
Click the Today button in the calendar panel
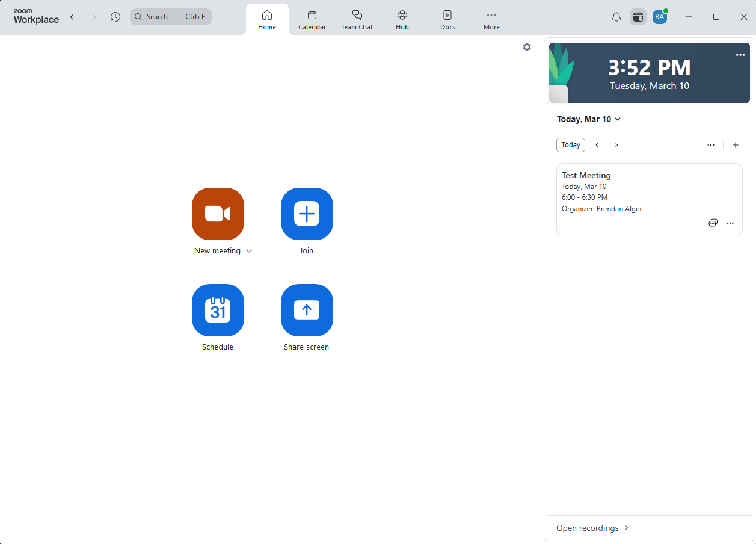click(570, 144)
